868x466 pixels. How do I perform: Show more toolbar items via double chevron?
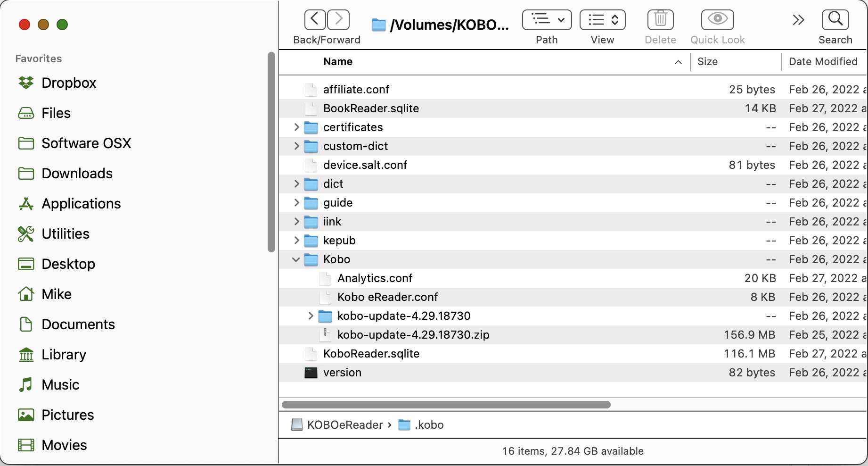pos(798,20)
